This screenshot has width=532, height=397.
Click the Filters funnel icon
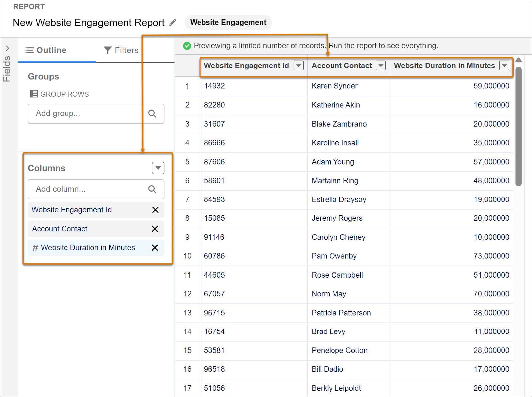(x=108, y=50)
